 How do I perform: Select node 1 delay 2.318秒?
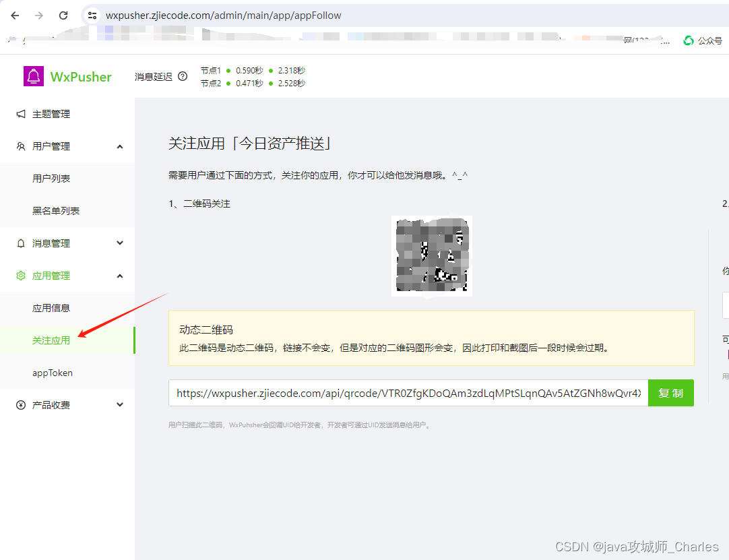[x=292, y=71]
